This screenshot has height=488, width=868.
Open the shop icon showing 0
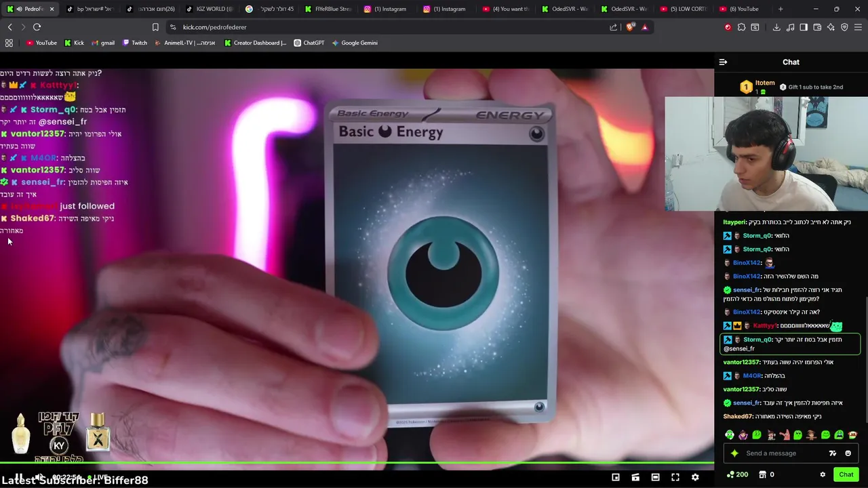766,474
